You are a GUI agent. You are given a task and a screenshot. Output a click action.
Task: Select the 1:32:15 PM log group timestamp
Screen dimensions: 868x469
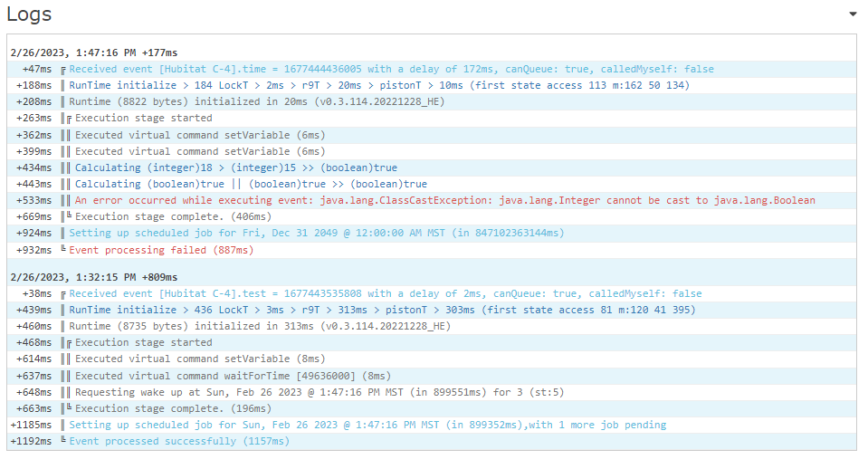pyautogui.click(x=93, y=277)
